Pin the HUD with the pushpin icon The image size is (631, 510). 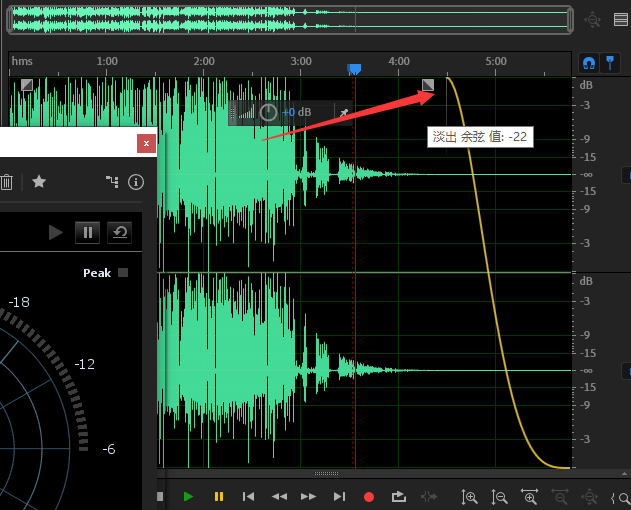[344, 113]
